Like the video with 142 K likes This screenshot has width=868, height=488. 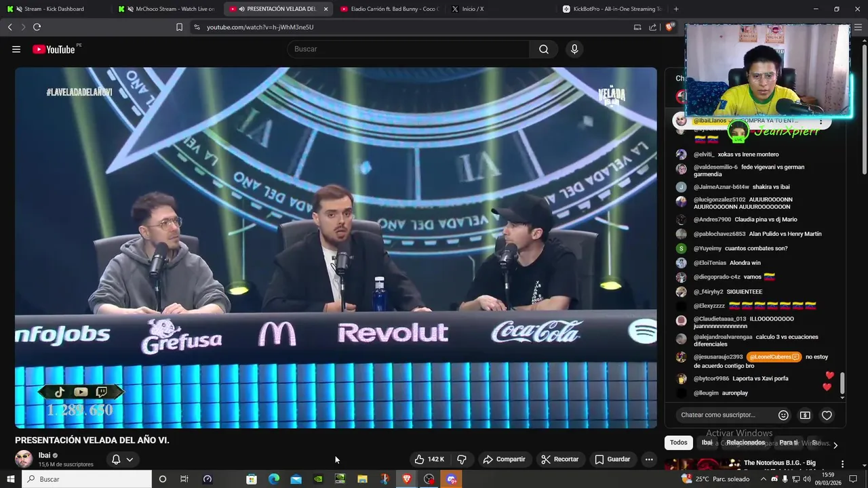pos(429,459)
